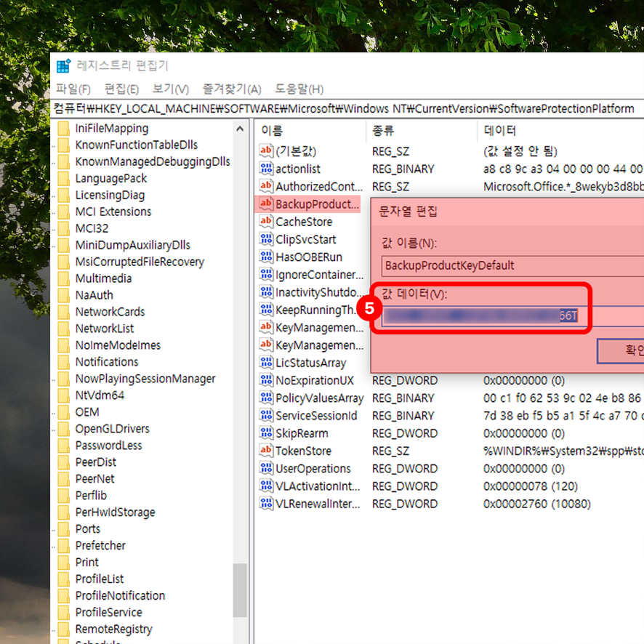Click the registry path address bar
This screenshot has width=644, height=644.
pyautogui.click(x=347, y=109)
